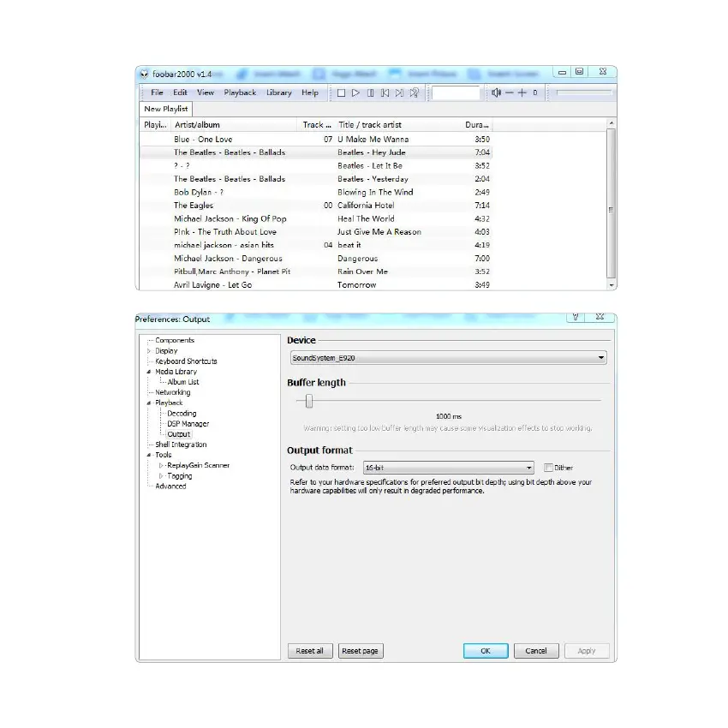Click the help question-mark button in Preferences

(576, 317)
